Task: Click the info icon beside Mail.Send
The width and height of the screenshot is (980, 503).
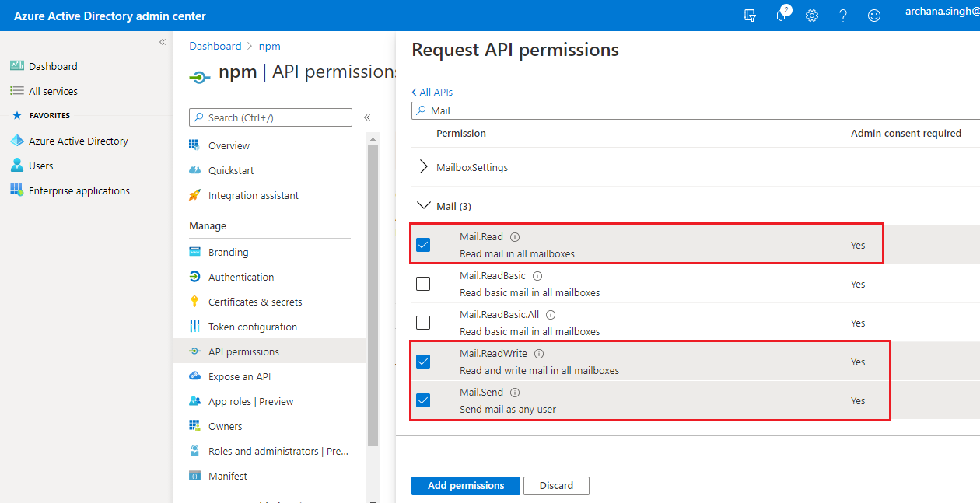Action: click(515, 393)
